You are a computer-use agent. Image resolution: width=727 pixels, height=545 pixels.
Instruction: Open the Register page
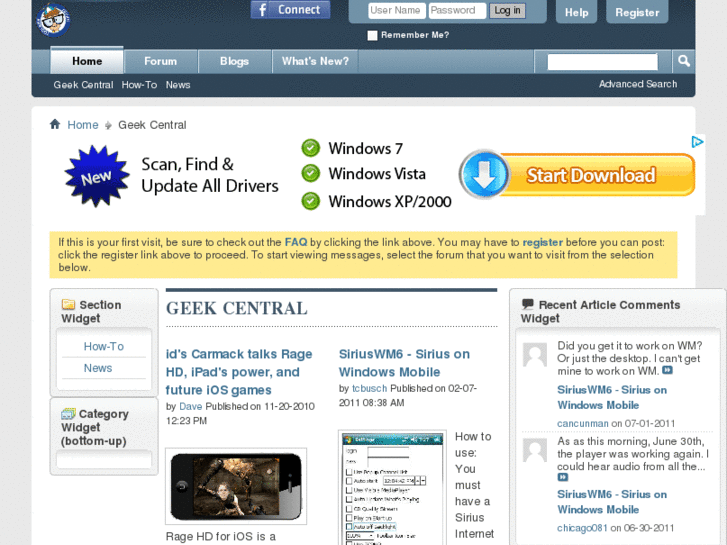(x=637, y=13)
